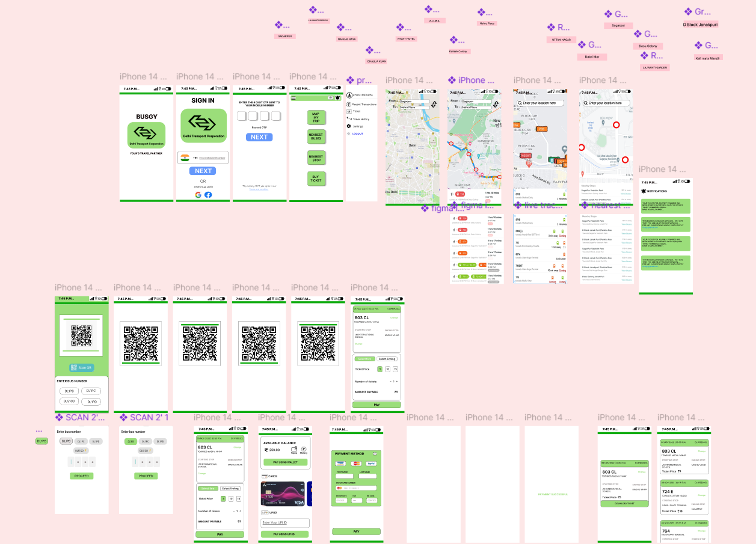Select the ₹10 ticket price option

click(x=387, y=369)
